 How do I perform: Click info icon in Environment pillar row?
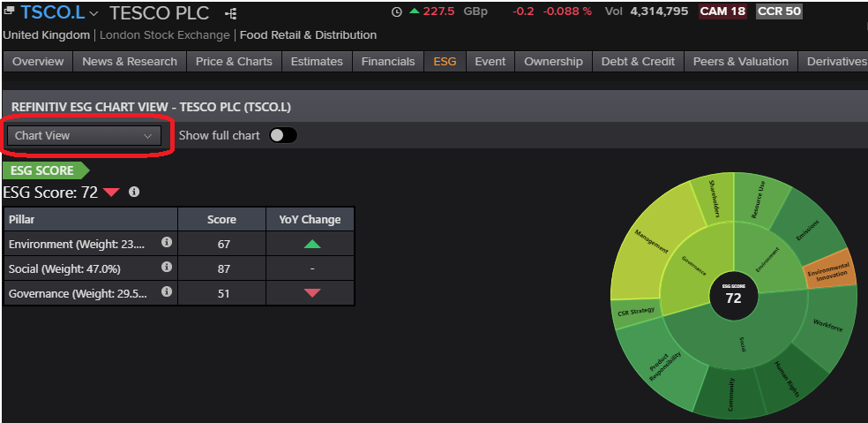click(166, 243)
